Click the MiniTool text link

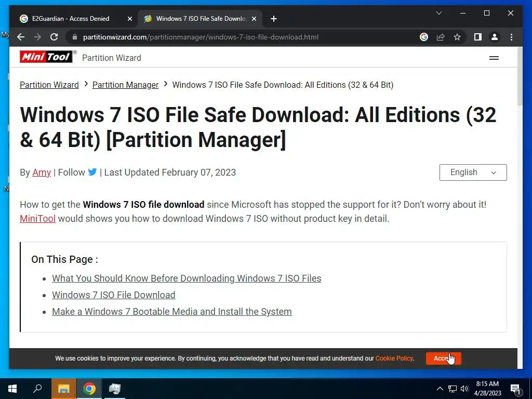(37, 219)
